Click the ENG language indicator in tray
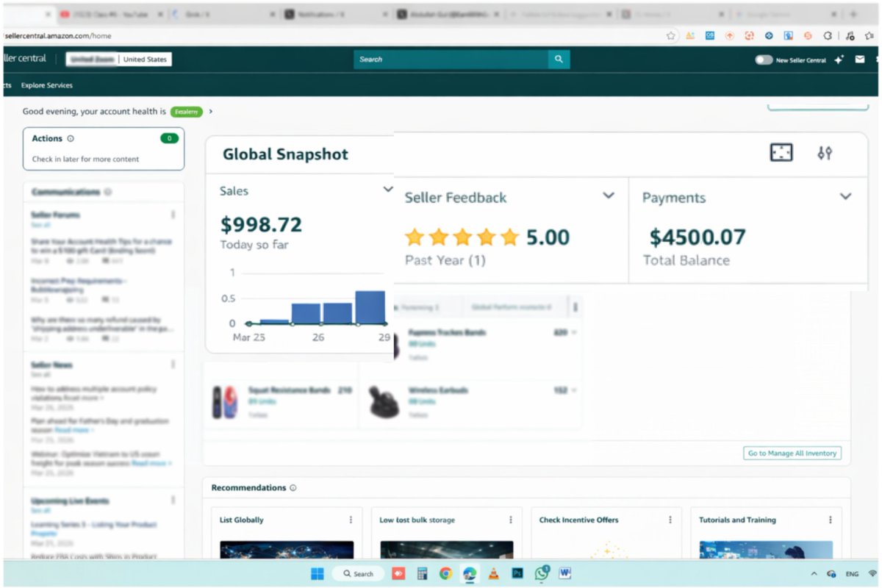This screenshot has width=882, height=588. (853, 574)
